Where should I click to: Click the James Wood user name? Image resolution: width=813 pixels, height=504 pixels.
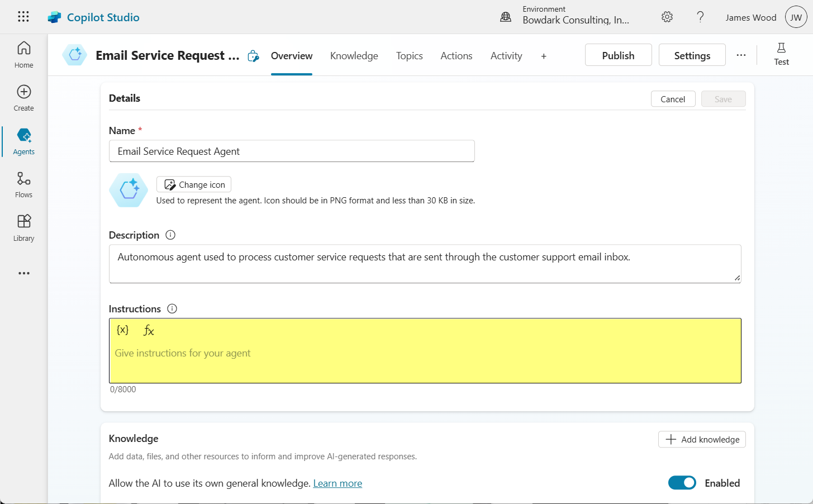[751, 17]
